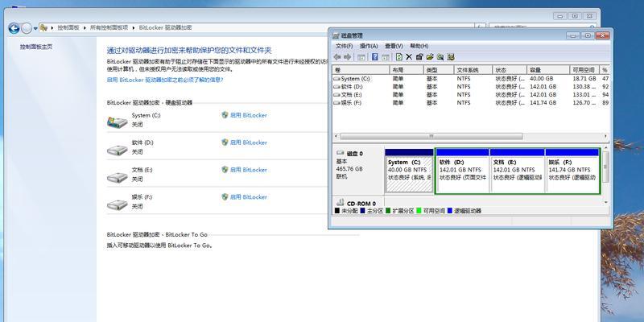Click dark blue 主分区 legend swatch
Screen dimensions: 644x322
click(362, 211)
